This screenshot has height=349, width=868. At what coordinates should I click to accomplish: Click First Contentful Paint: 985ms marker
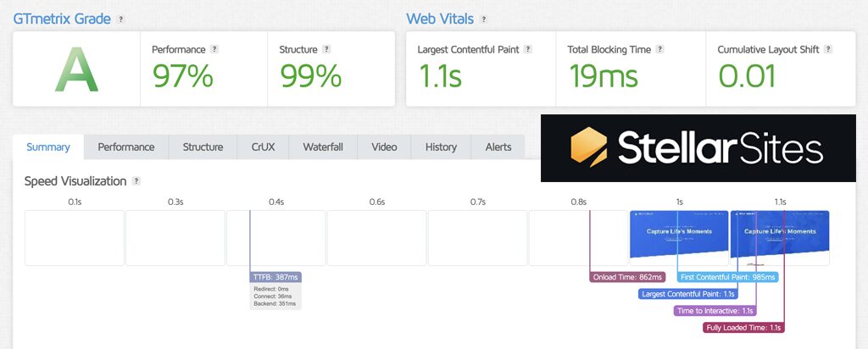click(727, 277)
